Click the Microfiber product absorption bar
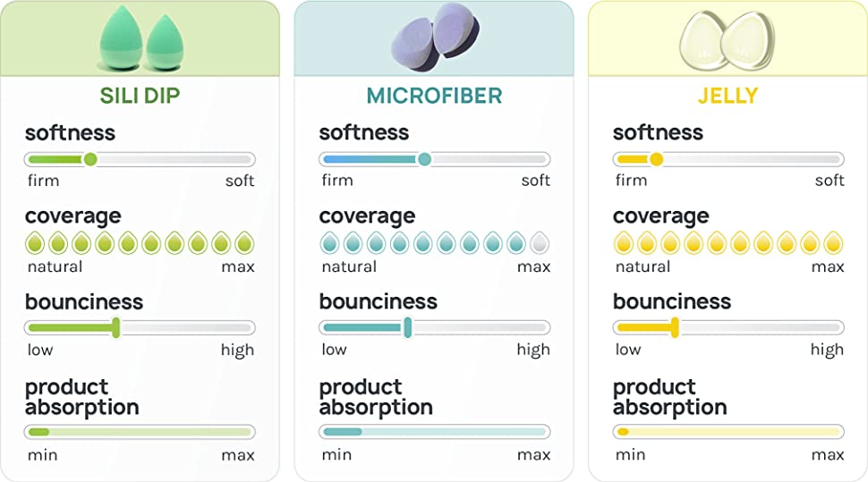Image resolution: width=868 pixels, height=482 pixels. (x=434, y=432)
